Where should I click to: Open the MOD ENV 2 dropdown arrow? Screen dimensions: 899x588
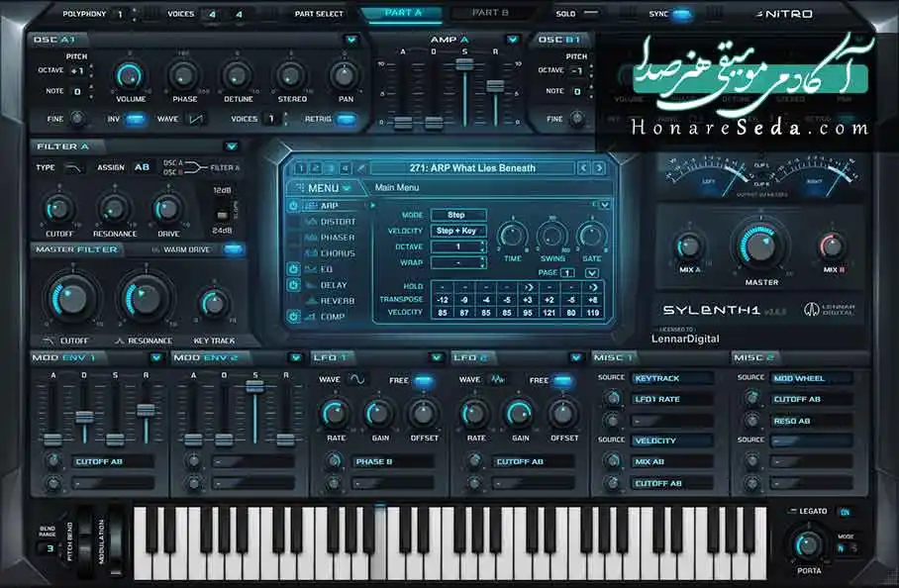click(296, 357)
